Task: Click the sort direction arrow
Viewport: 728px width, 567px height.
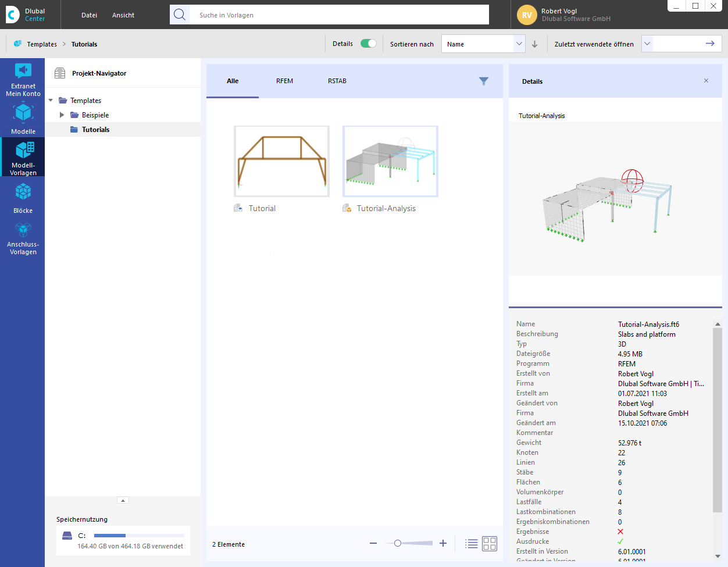Action: (x=535, y=44)
